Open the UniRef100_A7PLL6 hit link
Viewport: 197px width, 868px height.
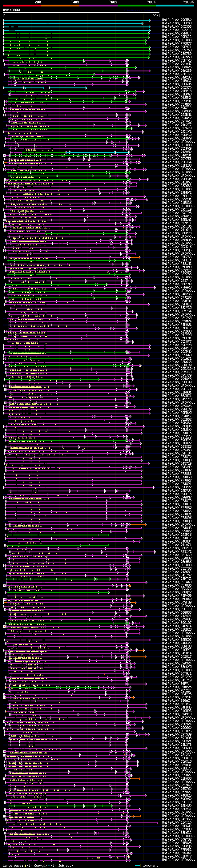point(177,196)
